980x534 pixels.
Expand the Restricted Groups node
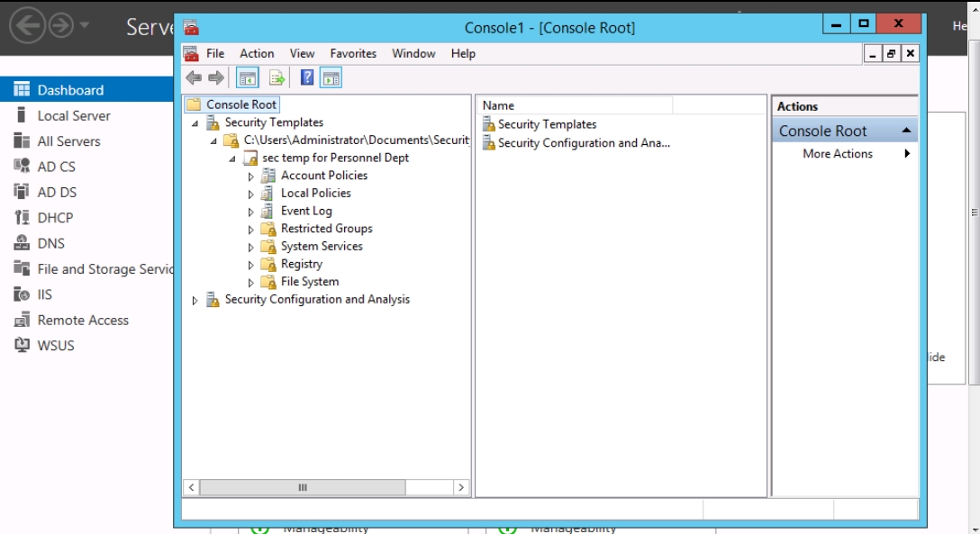coord(251,230)
